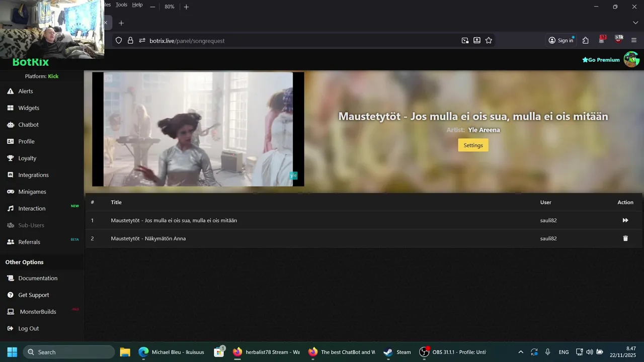Click the site padlock icon
Screen dimensions: 644x362
click(130, 40)
